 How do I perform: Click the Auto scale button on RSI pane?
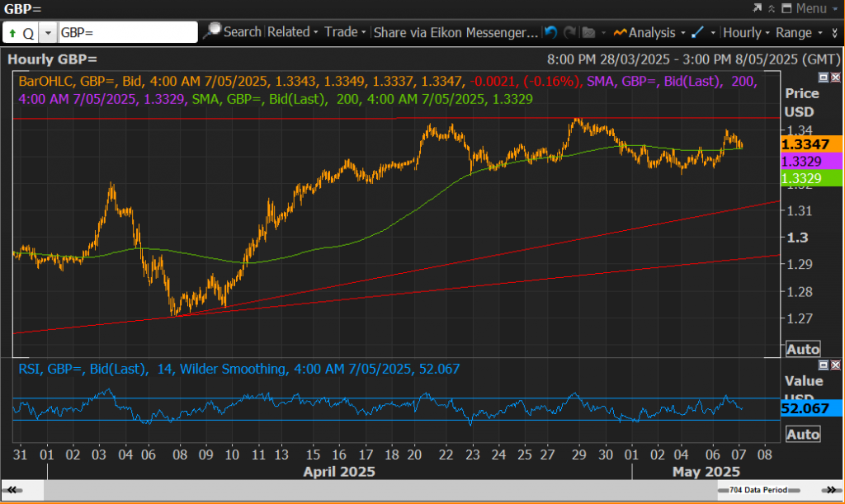(x=802, y=434)
